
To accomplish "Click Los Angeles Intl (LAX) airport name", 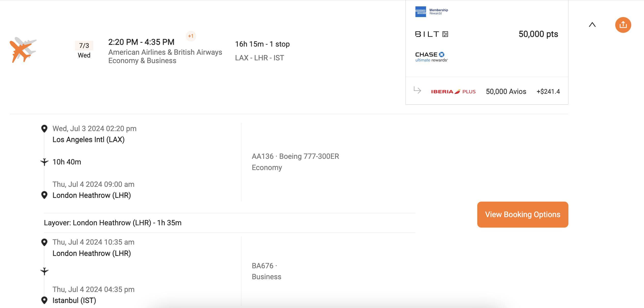I will 88,139.
